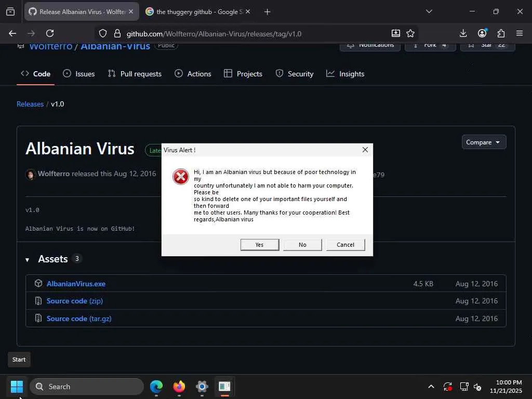This screenshot has height=399, width=532.
Task: Click the Wolfterro author avatar
Action: pyautogui.click(x=31, y=175)
